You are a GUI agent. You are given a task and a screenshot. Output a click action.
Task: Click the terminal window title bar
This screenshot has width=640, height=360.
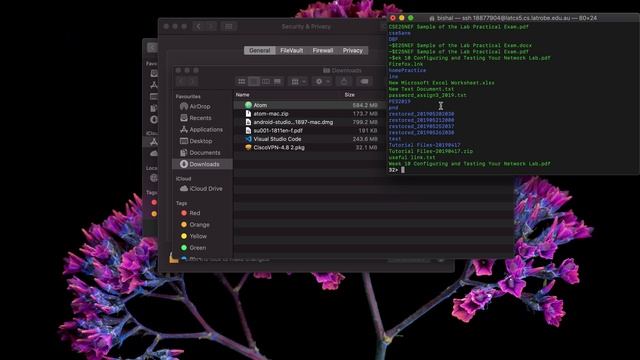[x=513, y=18]
